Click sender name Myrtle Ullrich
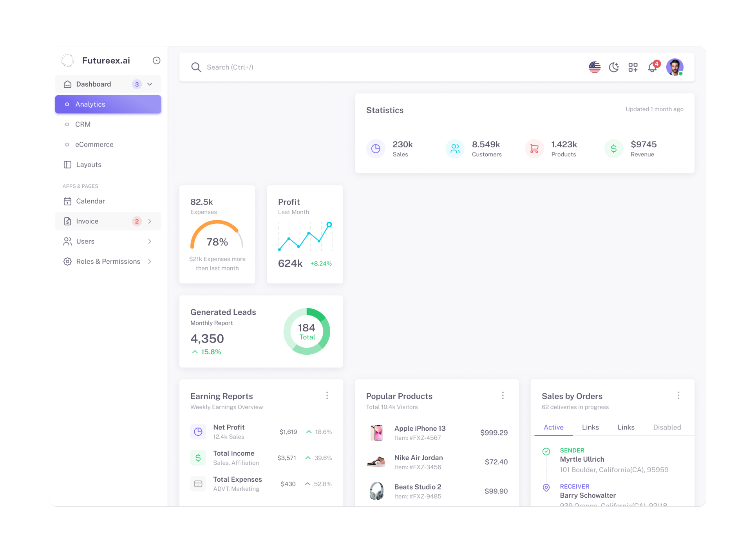756x553 pixels. [x=582, y=459]
